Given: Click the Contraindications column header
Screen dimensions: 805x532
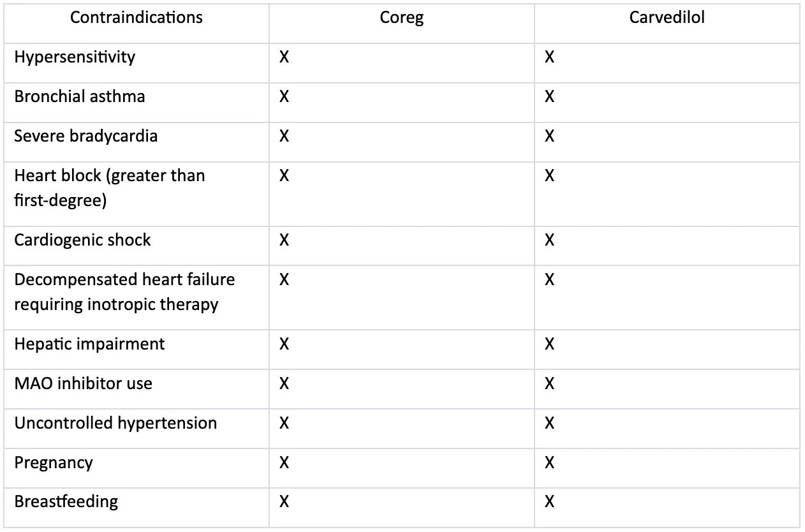Looking at the screenshot, I should pyautogui.click(x=136, y=18).
